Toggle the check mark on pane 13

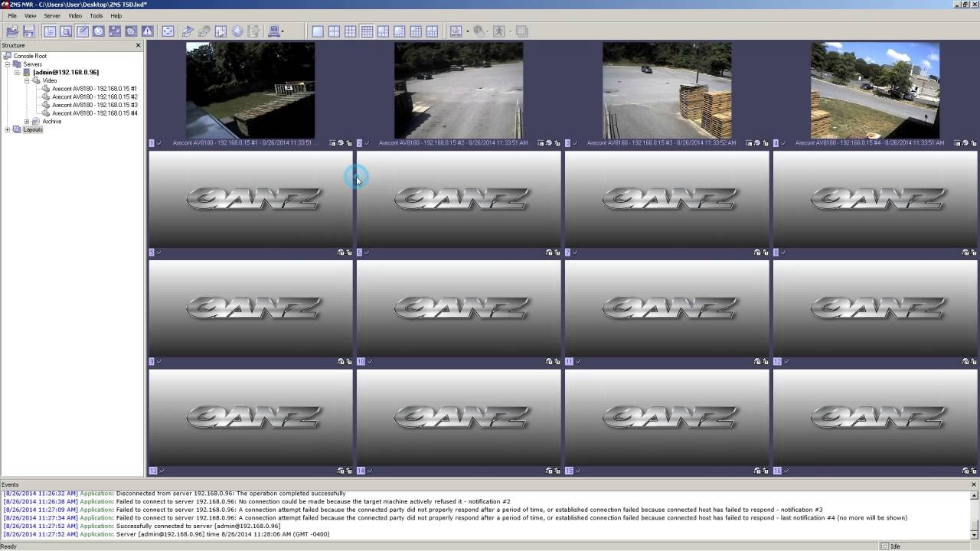162,471
